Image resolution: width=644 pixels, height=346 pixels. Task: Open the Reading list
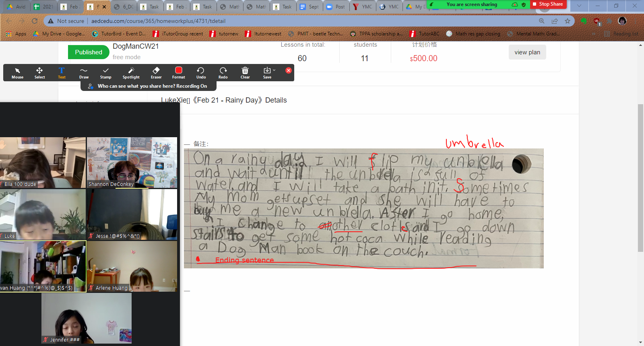coord(621,34)
